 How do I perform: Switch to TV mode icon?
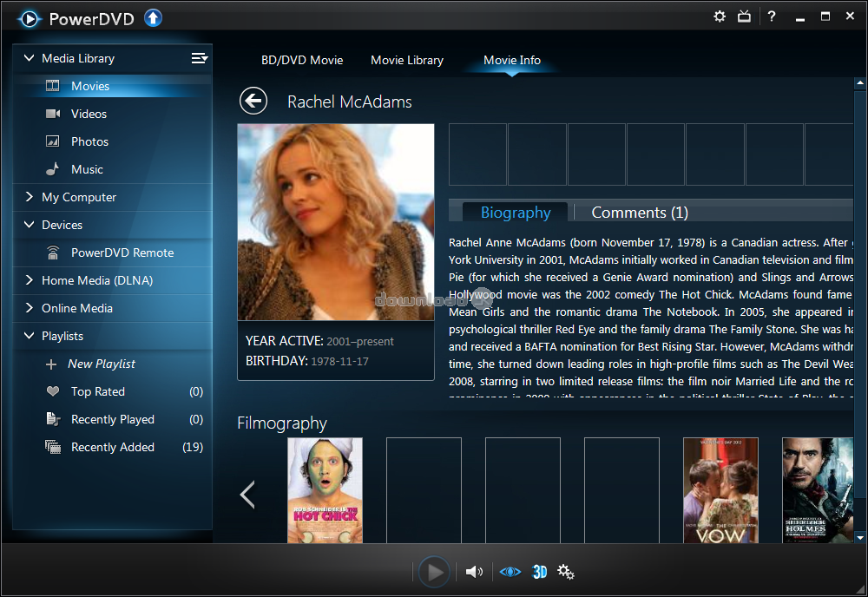(x=744, y=16)
